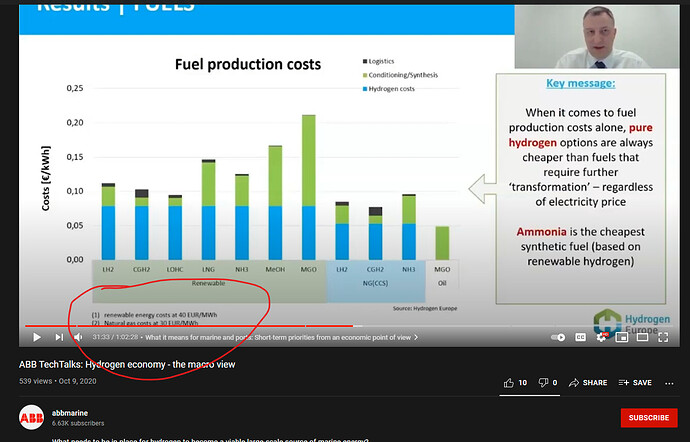
Task: Skip to the next video
Action: pos(59,337)
